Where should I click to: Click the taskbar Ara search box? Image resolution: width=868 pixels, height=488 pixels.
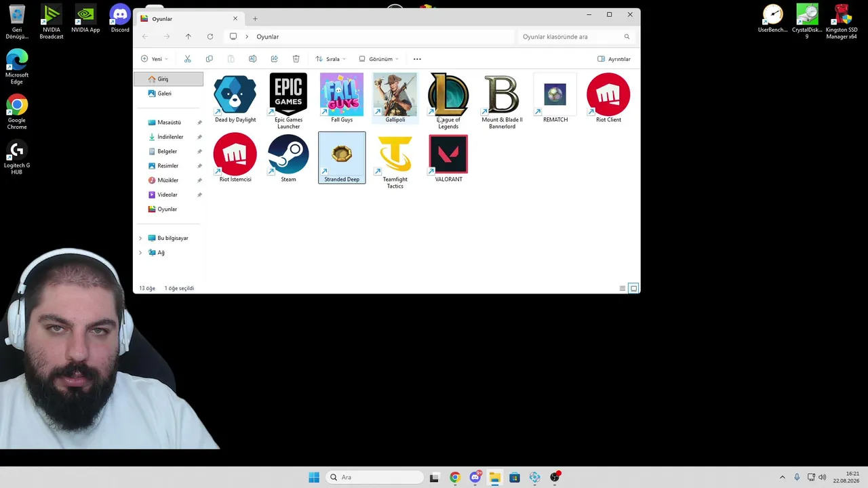[x=374, y=477]
